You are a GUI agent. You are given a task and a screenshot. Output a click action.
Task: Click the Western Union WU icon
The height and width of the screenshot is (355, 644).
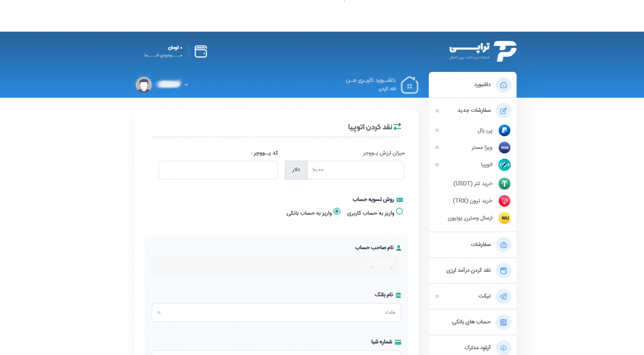[x=504, y=218]
